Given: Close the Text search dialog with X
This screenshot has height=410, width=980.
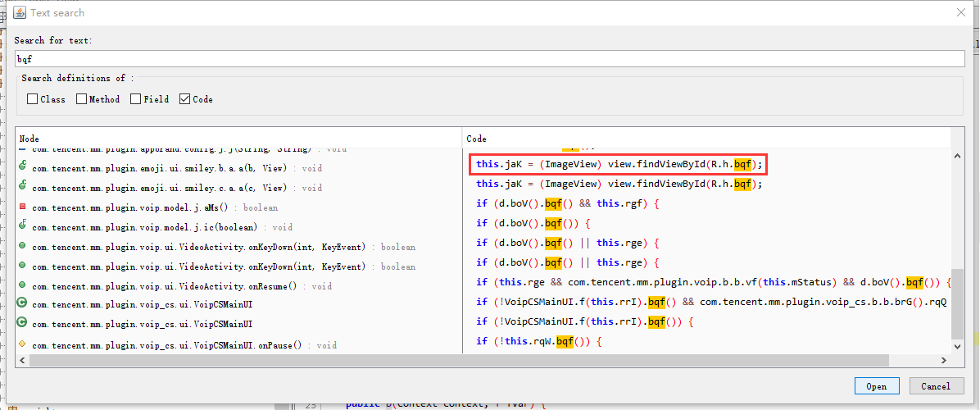Looking at the screenshot, I should 960,12.
